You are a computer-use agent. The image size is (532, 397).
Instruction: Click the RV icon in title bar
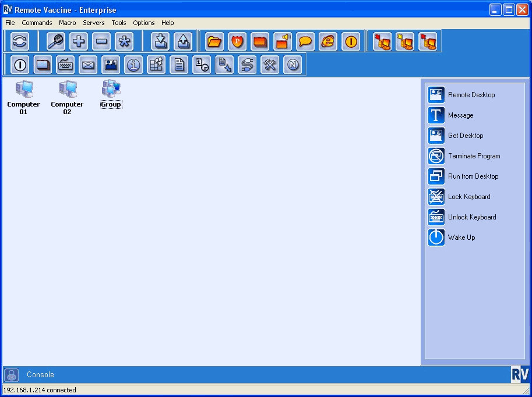(x=8, y=9)
